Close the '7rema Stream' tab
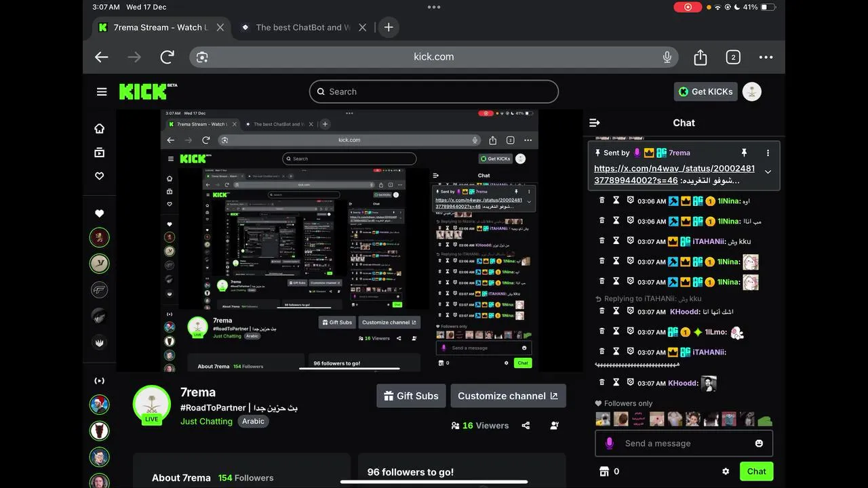The width and height of the screenshot is (868, 488). click(220, 27)
